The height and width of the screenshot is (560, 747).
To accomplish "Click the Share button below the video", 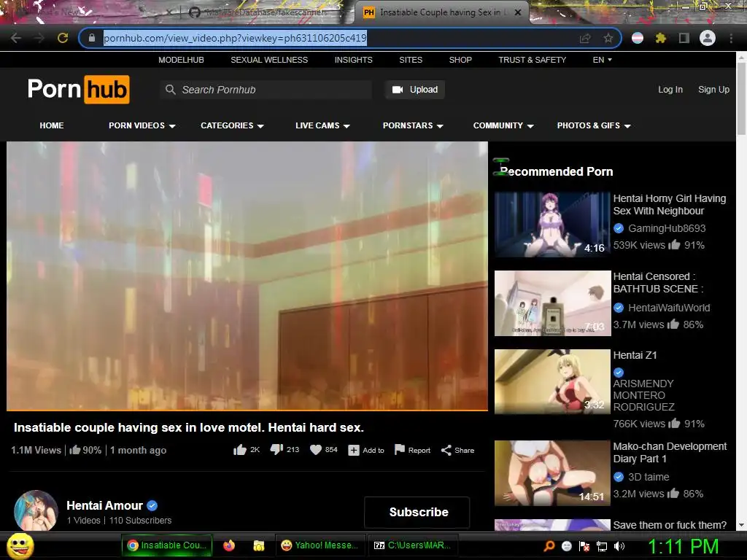I will (457, 450).
